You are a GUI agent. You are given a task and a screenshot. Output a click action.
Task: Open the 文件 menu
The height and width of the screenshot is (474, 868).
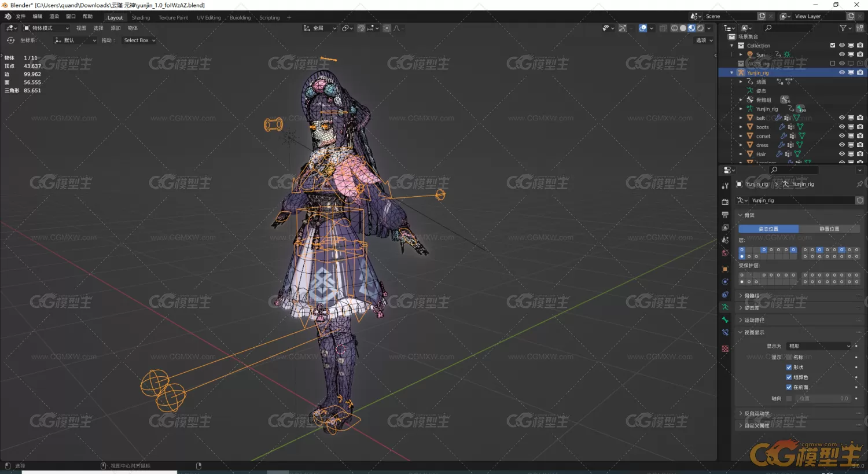(21, 17)
